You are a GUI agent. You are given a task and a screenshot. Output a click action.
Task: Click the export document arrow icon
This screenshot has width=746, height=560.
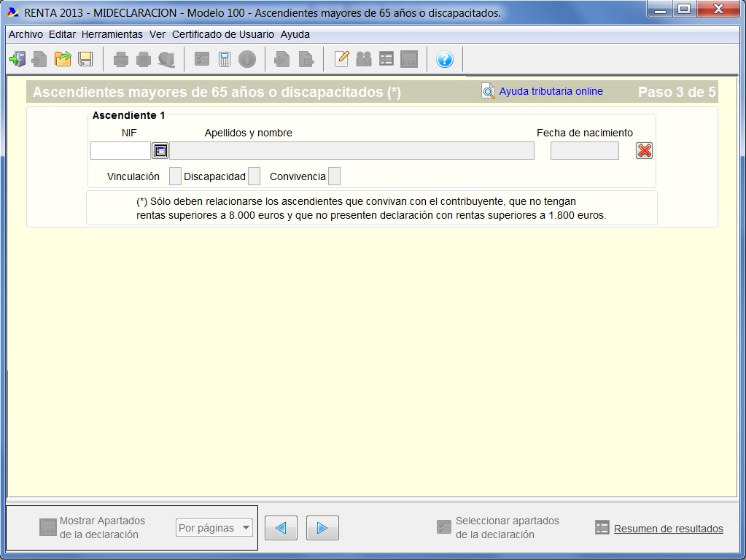[306, 60]
